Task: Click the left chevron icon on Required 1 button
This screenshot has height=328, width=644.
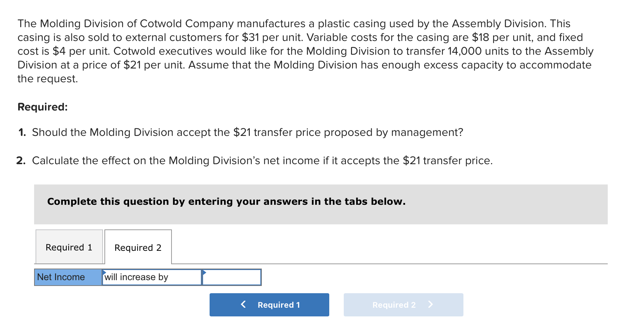Action: coord(243,304)
